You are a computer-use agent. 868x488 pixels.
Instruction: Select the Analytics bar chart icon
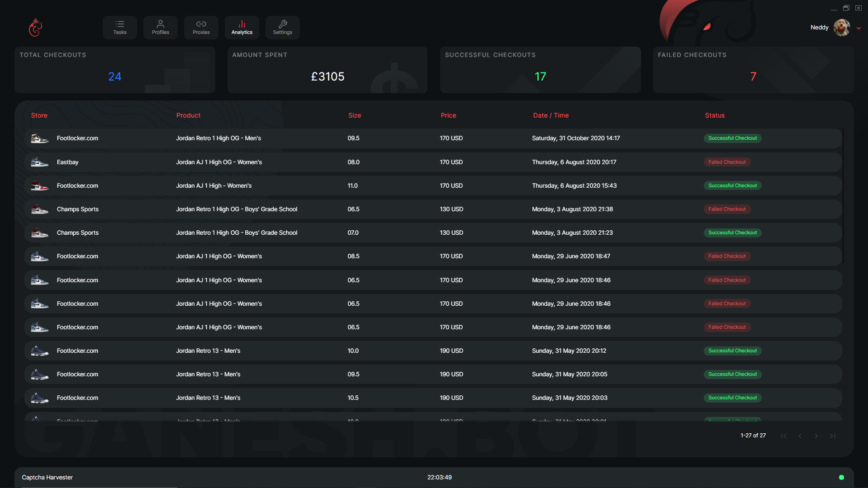[242, 24]
